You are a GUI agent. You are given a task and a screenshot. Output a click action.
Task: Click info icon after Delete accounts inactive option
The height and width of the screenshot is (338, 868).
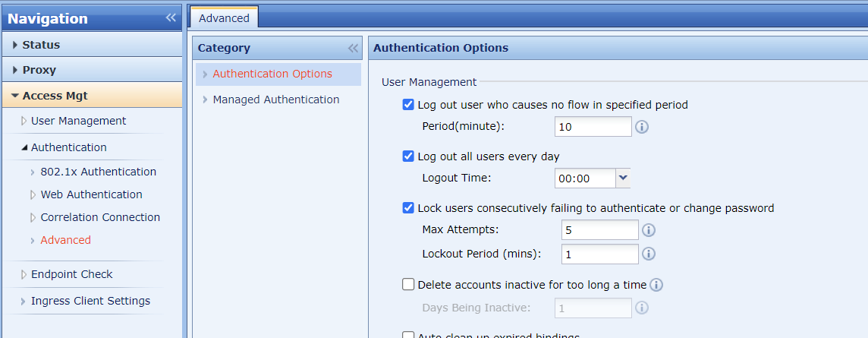[x=657, y=285]
